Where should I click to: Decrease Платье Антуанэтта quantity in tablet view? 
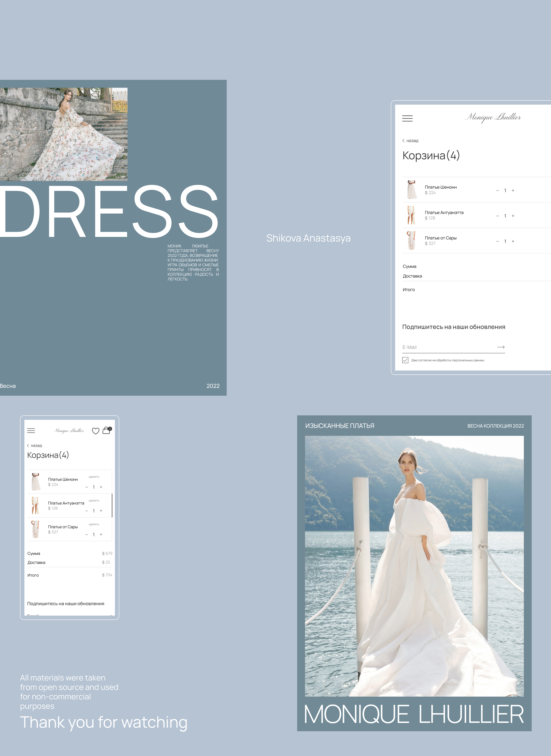(497, 216)
